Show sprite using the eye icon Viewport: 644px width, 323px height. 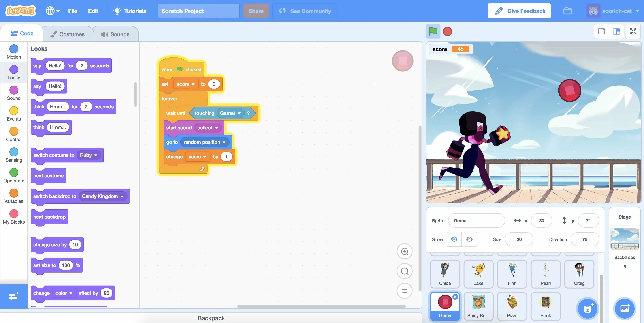tap(454, 239)
